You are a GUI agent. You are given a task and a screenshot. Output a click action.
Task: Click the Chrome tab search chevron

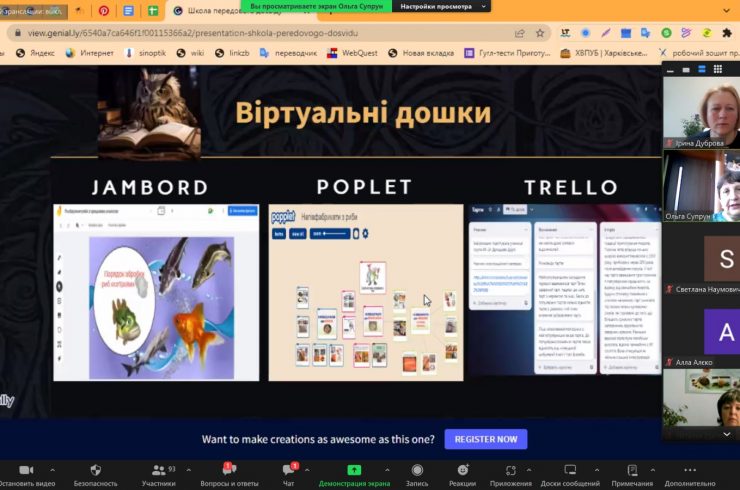(x=726, y=10)
